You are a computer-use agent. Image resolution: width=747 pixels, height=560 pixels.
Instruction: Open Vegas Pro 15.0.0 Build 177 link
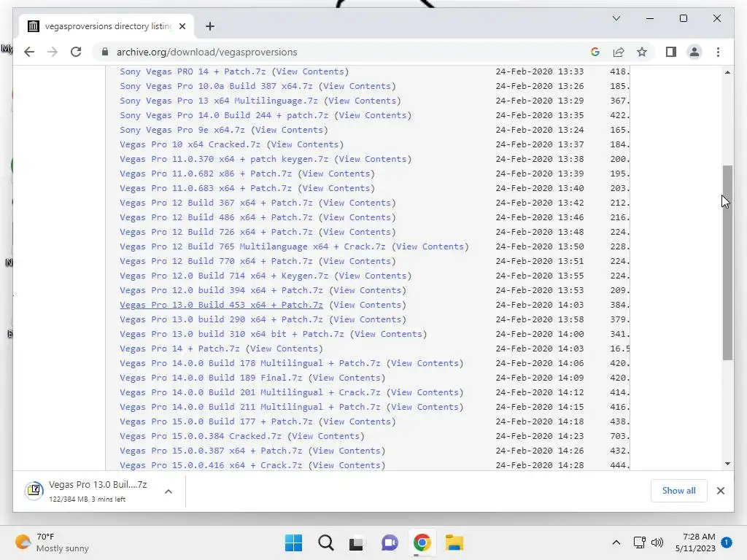[x=216, y=421]
